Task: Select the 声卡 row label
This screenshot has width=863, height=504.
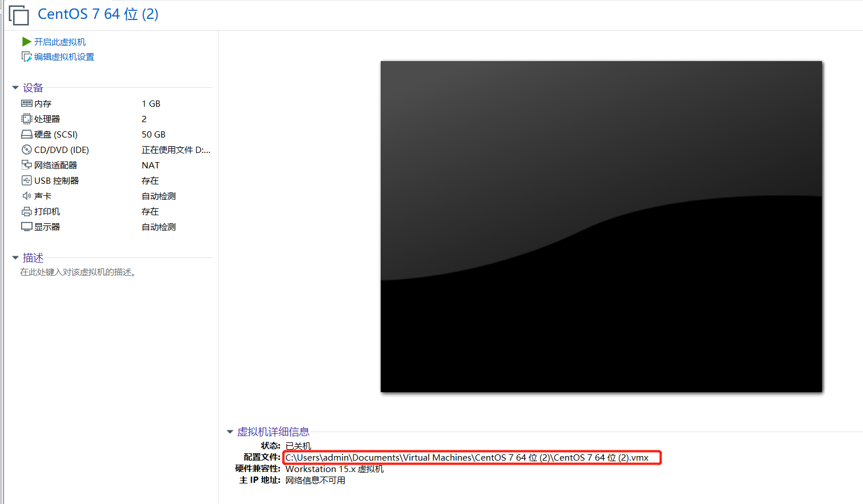Action: pyautogui.click(x=43, y=196)
